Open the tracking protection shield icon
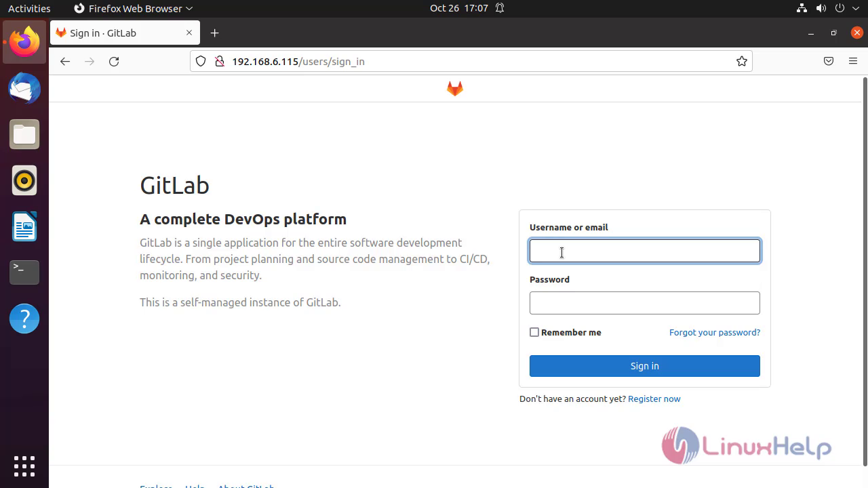The image size is (868, 488). 201,62
